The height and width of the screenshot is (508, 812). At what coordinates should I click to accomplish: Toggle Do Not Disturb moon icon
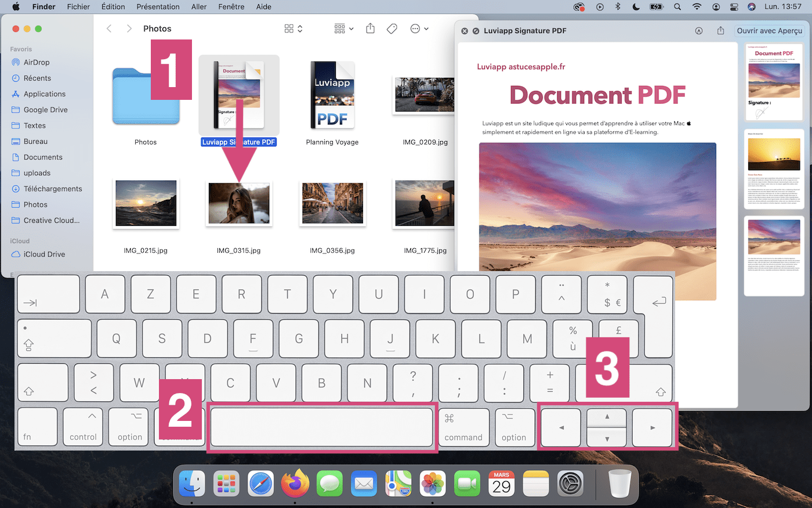636,7
